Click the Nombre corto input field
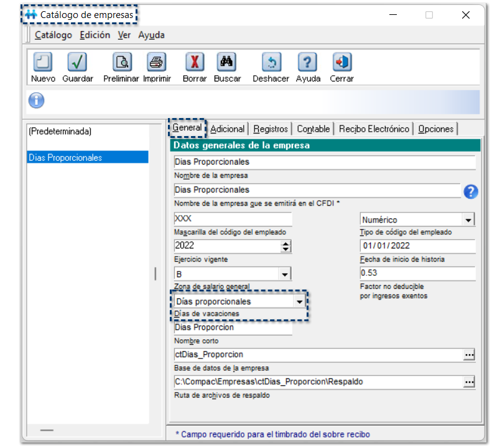492x448 pixels. click(232, 327)
